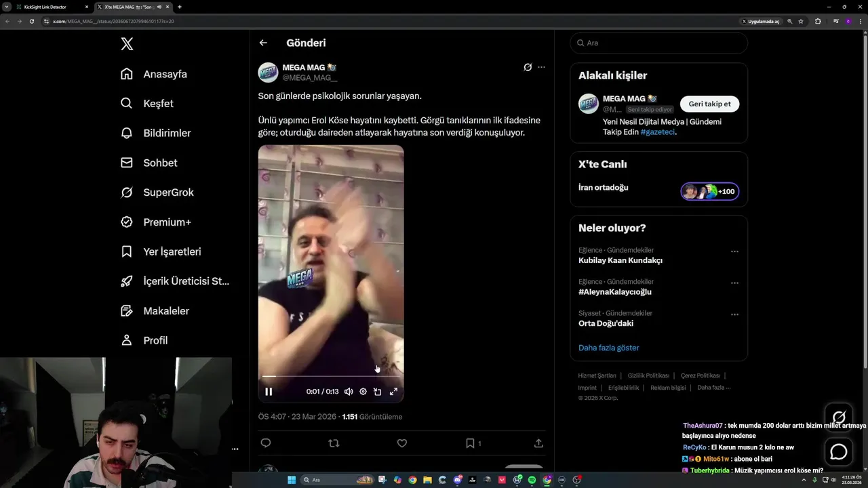Open Gizlilik Politikası footer link

[648, 375]
